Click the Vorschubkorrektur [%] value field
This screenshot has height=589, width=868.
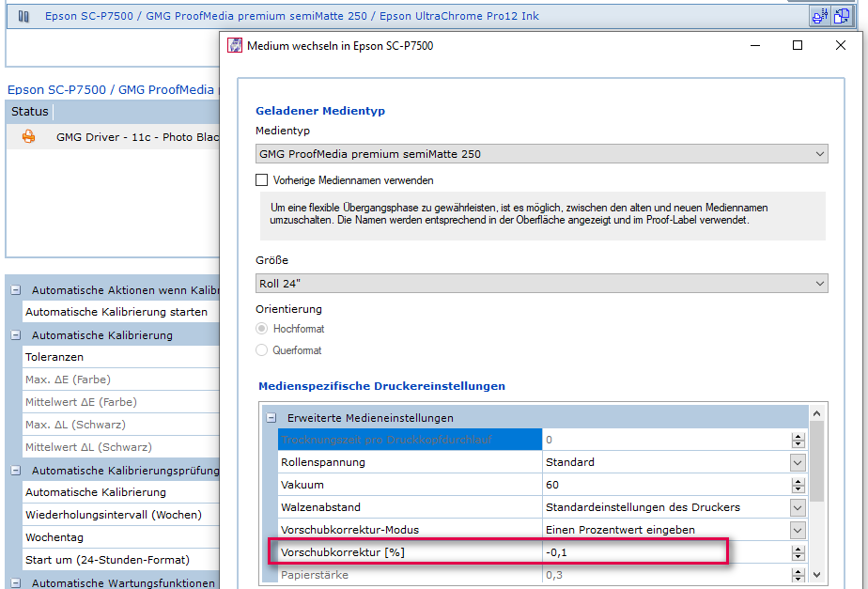tap(667, 552)
